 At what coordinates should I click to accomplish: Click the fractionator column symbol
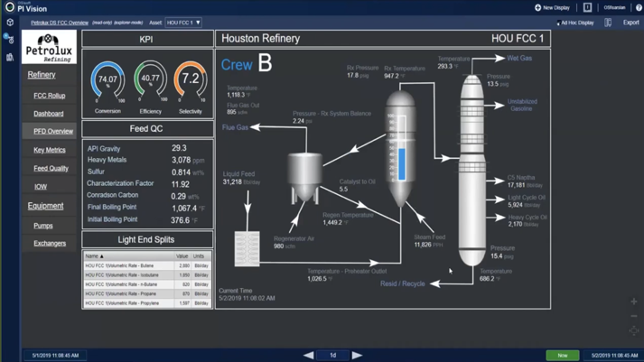[x=471, y=171]
